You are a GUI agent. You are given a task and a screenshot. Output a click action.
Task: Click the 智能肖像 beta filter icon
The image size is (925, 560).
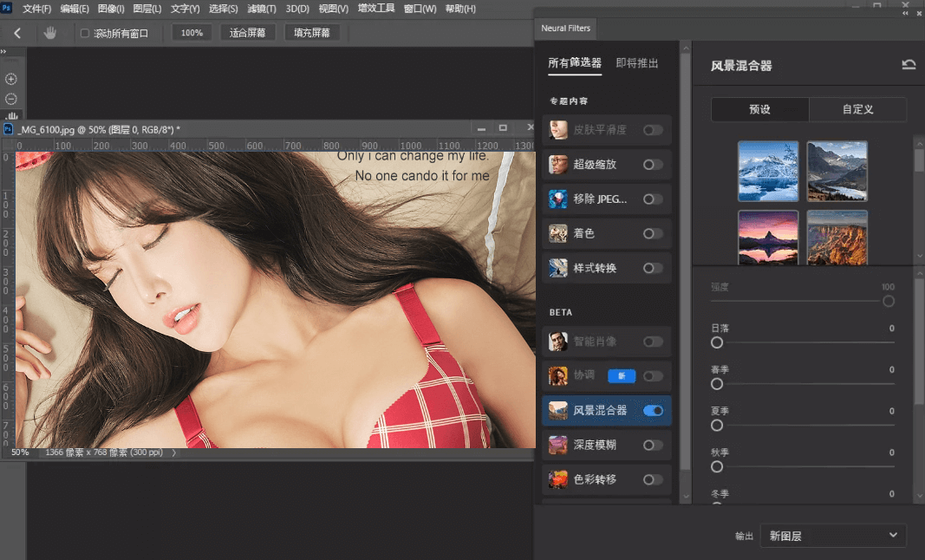(557, 342)
